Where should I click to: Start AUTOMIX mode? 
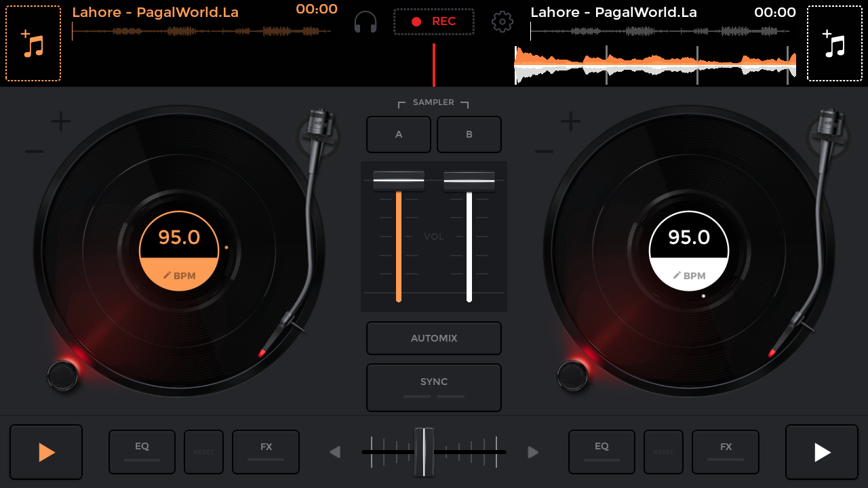[434, 338]
